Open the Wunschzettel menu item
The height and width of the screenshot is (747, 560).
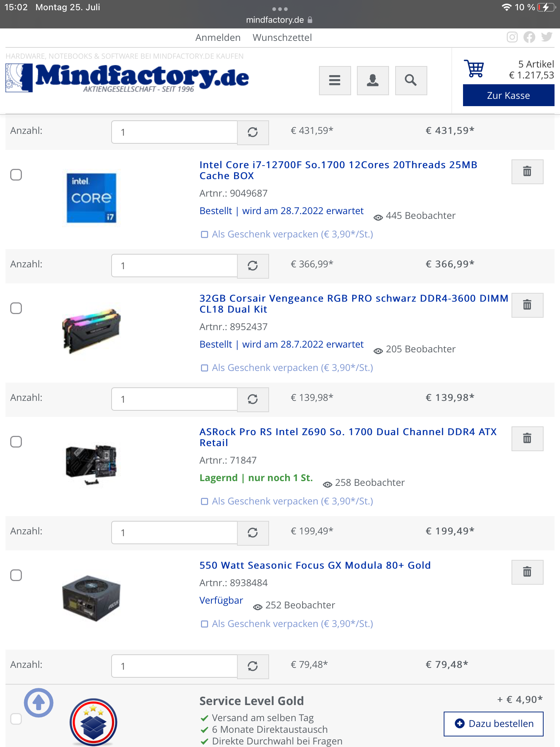[282, 38]
